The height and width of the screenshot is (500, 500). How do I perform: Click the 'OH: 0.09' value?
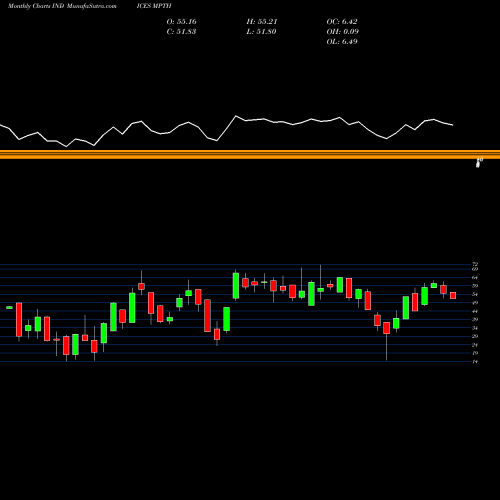click(343, 32)
